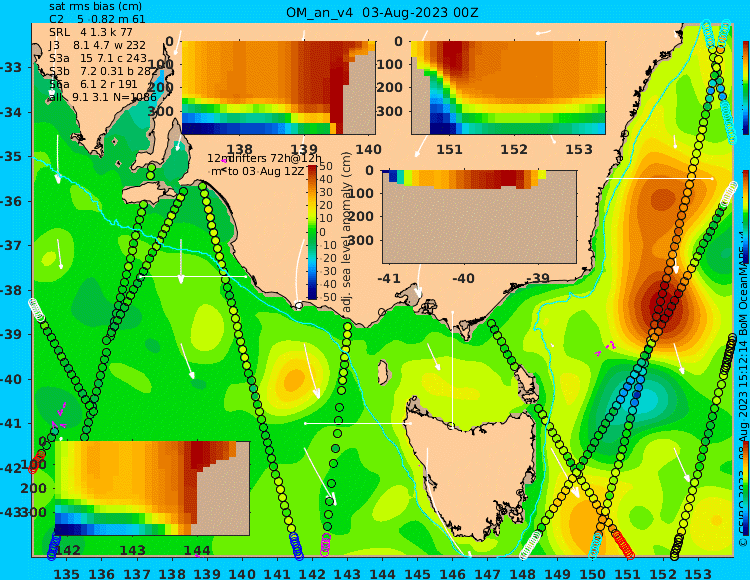The height and width of the screenshot is (580, 750).
Task: Click the sea level anomaly color bar
Action: (312, 232)
